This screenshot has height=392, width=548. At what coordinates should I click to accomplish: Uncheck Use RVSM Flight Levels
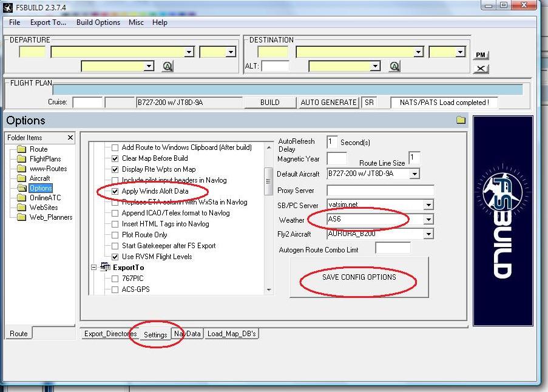tap(115, 257)
